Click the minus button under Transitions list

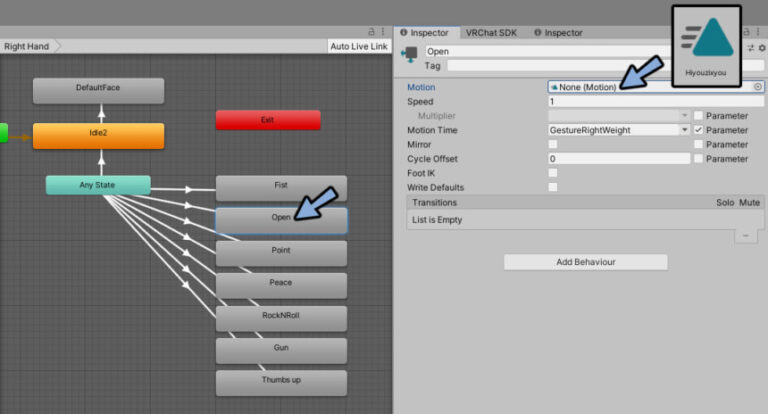click(x=744, y=236)
